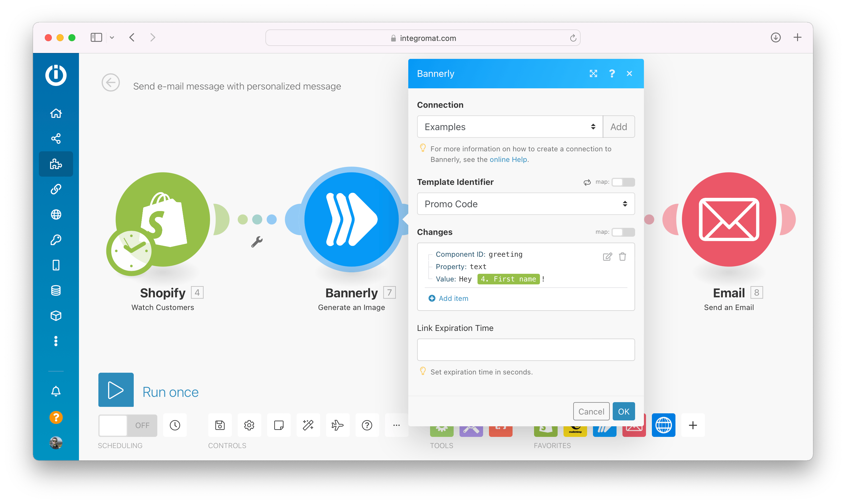
Task: Delete the greeting change item
Action: coord(622,256)
